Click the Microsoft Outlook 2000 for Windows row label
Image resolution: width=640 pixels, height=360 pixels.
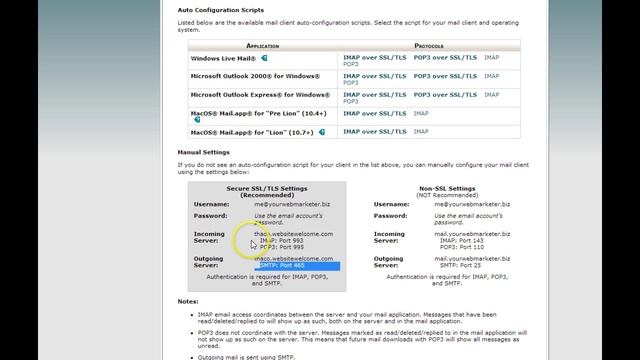255,76
